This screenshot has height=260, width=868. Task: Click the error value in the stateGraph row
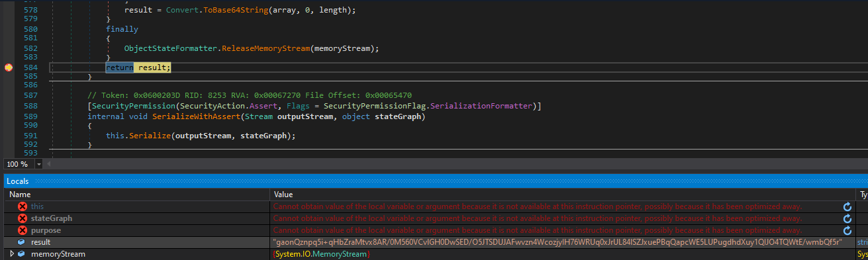point(537,218)
